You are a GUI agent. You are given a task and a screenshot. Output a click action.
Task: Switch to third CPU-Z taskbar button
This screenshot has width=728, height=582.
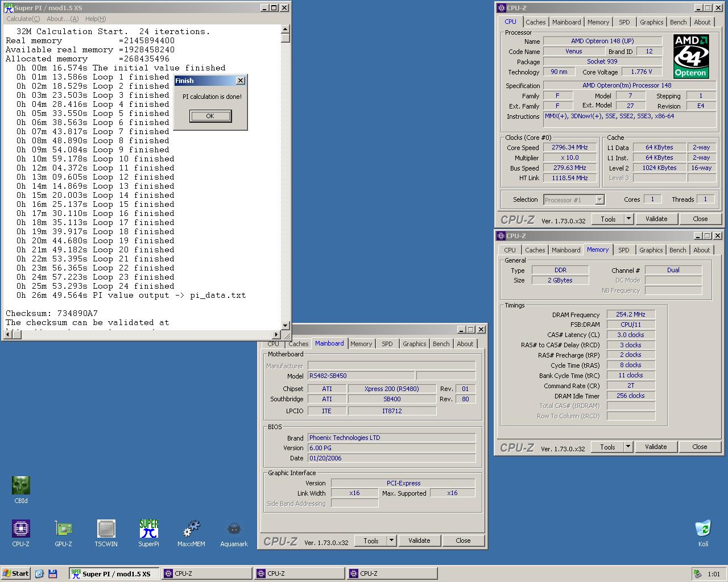point(392,573)
